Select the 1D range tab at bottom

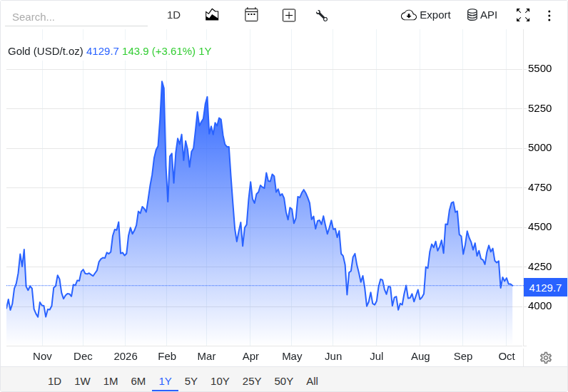pos(55,381)
